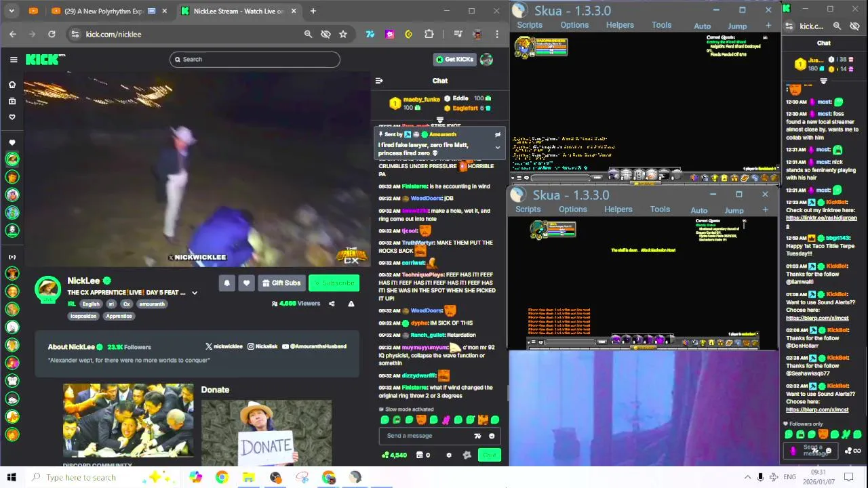868x488 pixels.
Task: Click the plus in top Skua window menu
Action: [x=768, y=26]
